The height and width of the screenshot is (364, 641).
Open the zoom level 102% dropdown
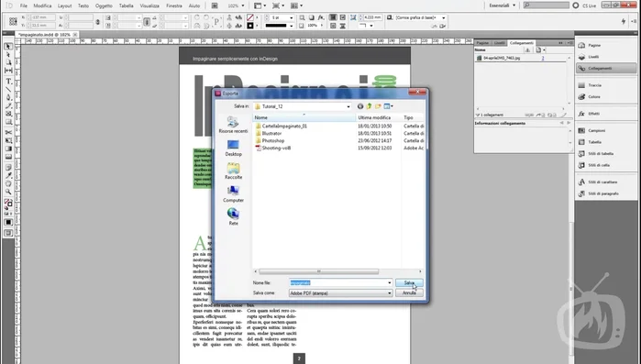[243, 6]
